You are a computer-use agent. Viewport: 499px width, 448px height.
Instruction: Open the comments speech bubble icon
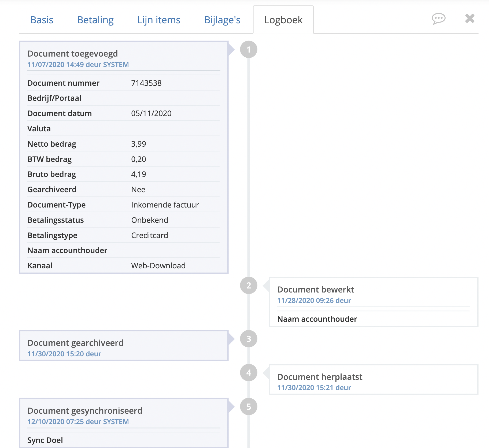coord(438,19)
